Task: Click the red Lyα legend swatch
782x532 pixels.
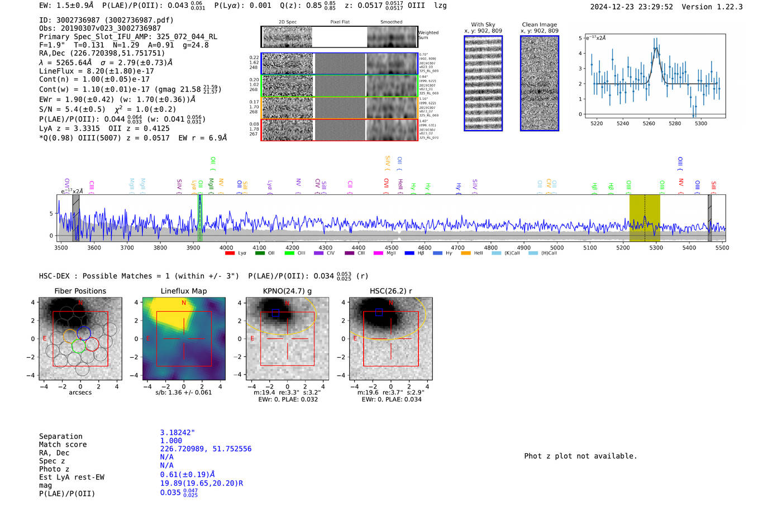Action: click(230, 253)
